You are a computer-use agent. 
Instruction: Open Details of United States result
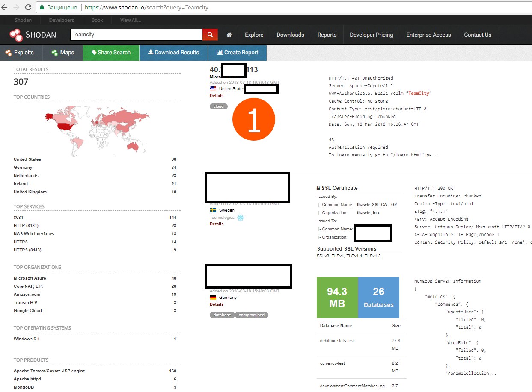217,96
